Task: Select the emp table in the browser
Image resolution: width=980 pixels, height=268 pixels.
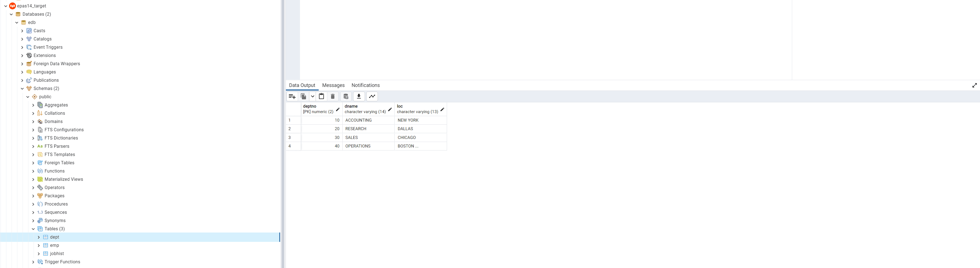Action: point(55,245)
